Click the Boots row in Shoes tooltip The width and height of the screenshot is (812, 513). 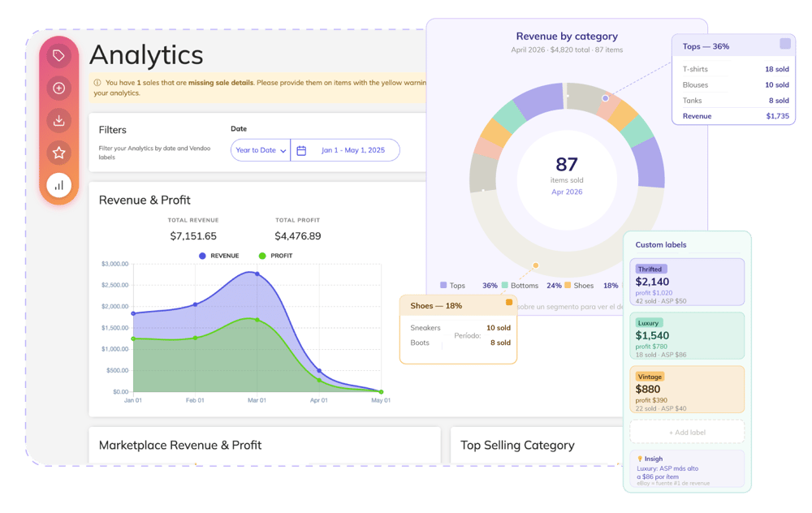point(460,343)
